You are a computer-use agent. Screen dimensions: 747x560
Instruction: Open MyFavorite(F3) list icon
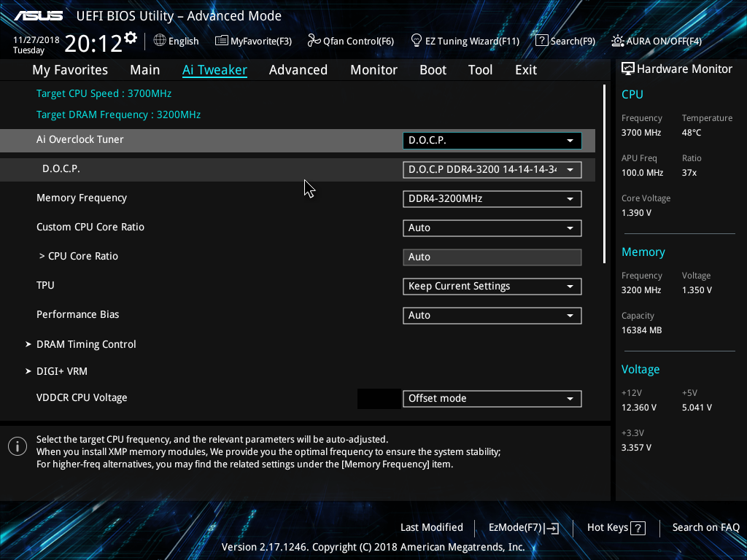point(222,41)
